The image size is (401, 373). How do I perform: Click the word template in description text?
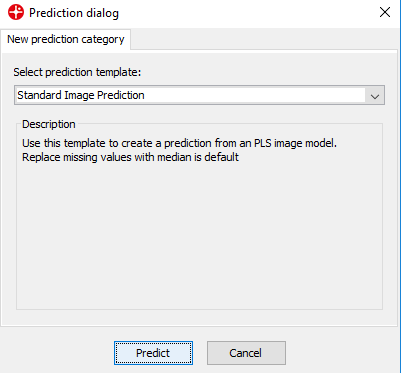pos(85,144)
